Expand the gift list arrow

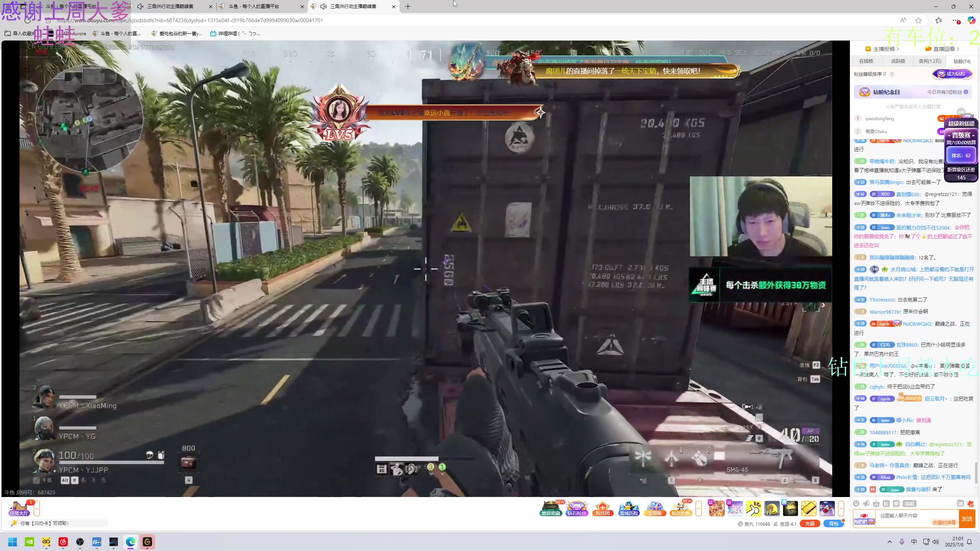coord(841,509)
